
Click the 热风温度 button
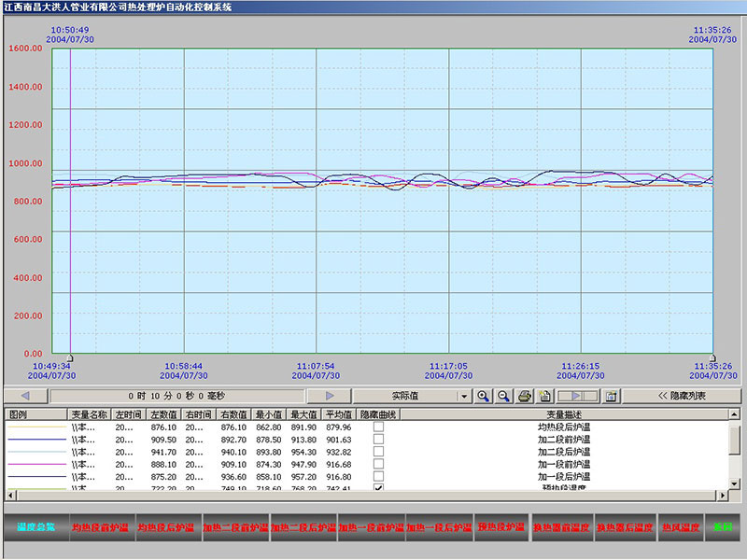coord(681,527)
